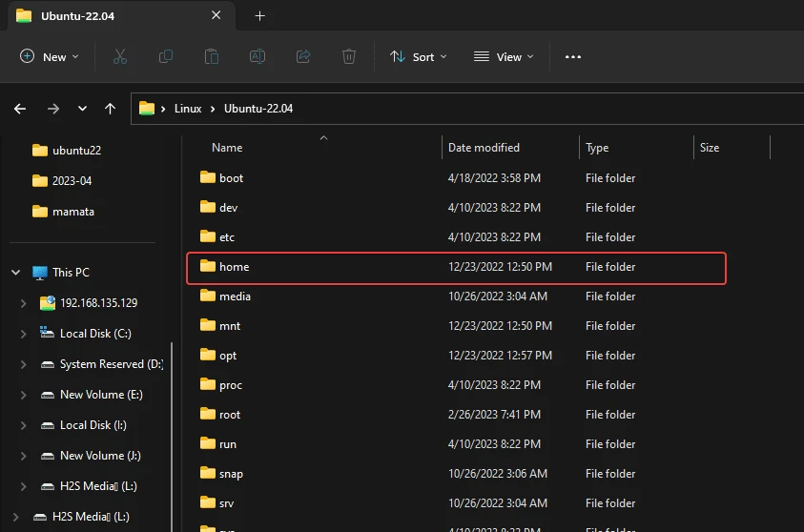Viewport: 804px width, 532px height.
Task: Click the Share icon in toolbar
Action: pos(303,57)
